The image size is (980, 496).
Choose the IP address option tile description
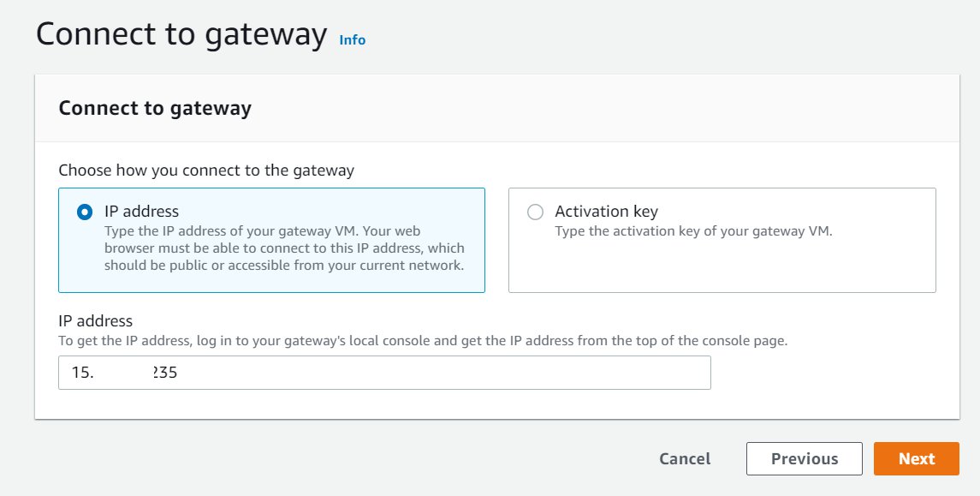point(284,248)
